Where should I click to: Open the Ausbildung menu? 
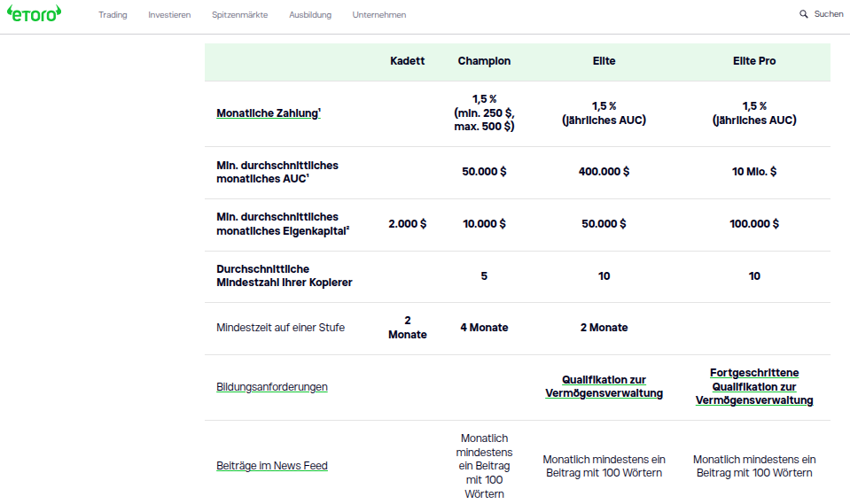click(310, 15)
